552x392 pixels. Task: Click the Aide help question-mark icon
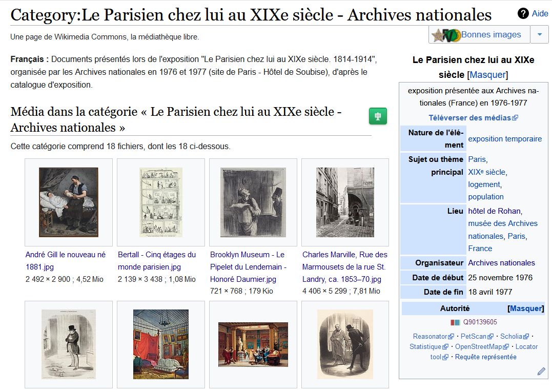tap(523, 14)
